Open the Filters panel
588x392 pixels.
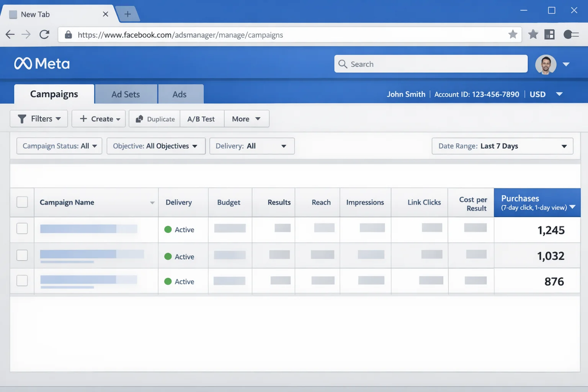click(x=38, y=119)
